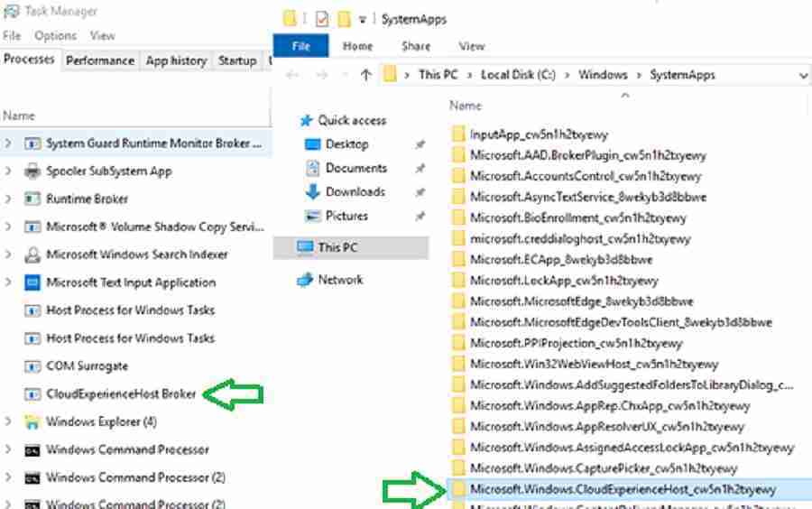Viewport: 812px width, 509px height.
Task: Click the InputApp_cw5n1h2txyewy folder icon
Action: (x=458, y=134)
